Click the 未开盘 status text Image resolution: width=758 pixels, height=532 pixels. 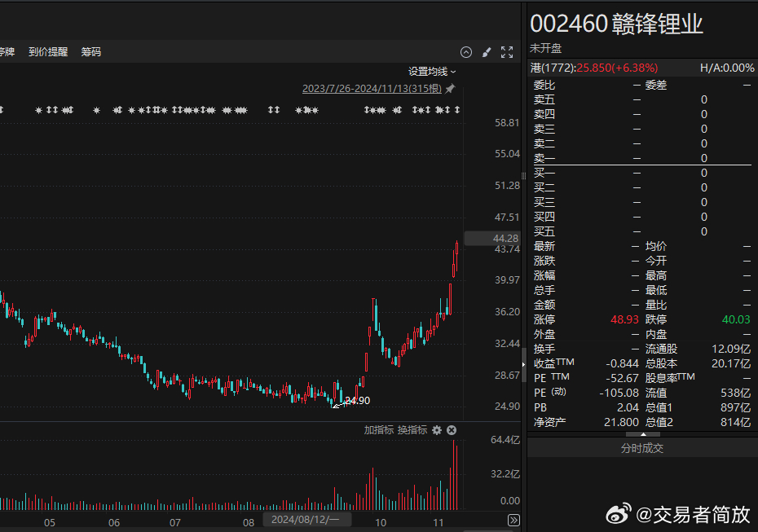(545, 48)
